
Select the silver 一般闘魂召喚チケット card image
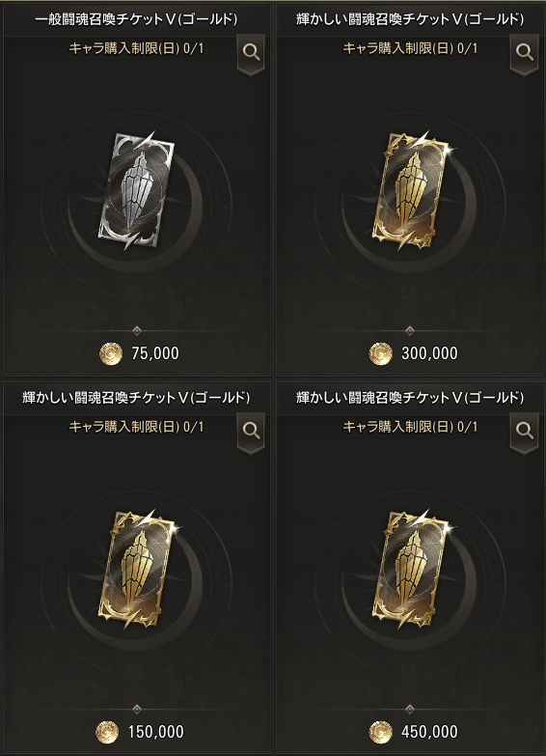(136, 190)
